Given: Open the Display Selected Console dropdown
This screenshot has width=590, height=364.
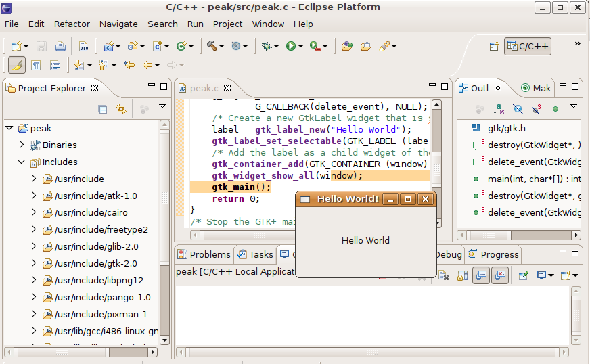Looking at the screenshot, I should pos(551,275).
